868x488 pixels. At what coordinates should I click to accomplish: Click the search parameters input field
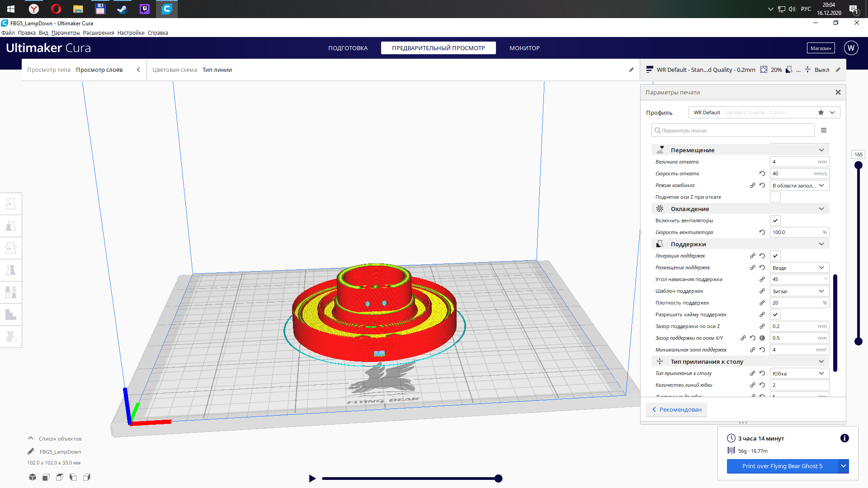click(x=733, y=130)
